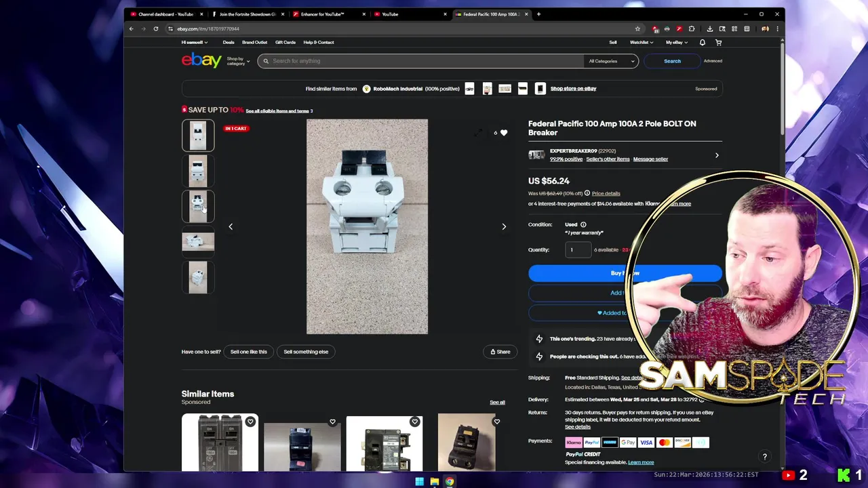The height and width of the screenshot is (488, 868).
Task: Open Brand Outlet menu item
Action: (254, 42)
